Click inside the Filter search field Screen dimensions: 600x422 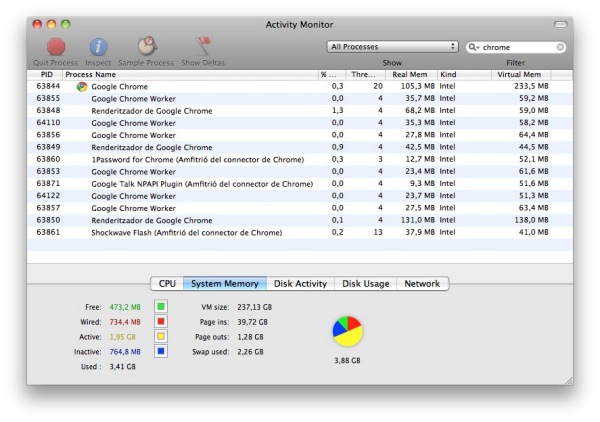pos(516,47)
